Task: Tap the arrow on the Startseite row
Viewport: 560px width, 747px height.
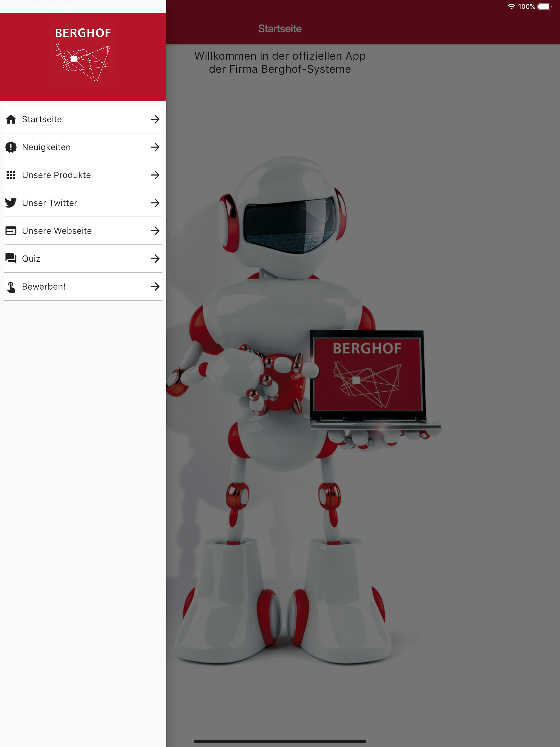Action: [x=155, y=119]
